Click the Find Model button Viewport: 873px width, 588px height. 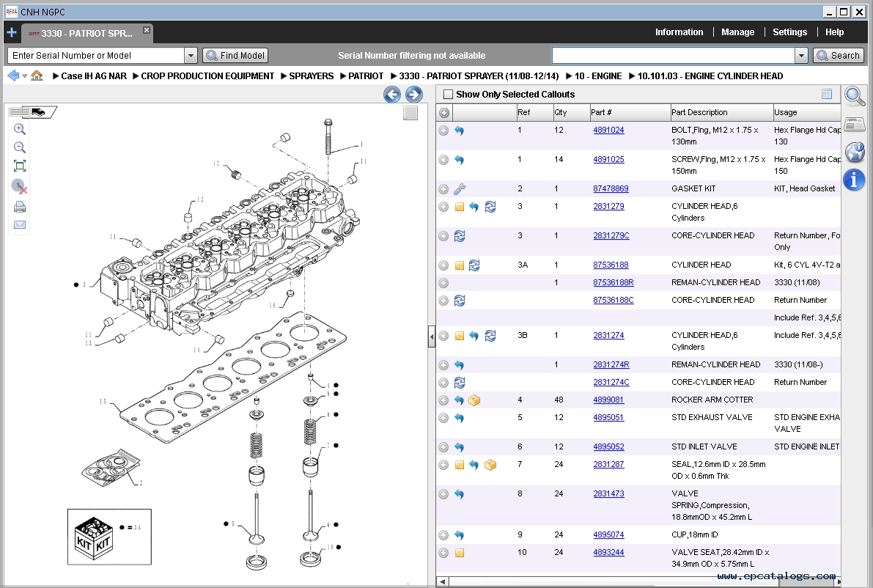coord(235,55)
